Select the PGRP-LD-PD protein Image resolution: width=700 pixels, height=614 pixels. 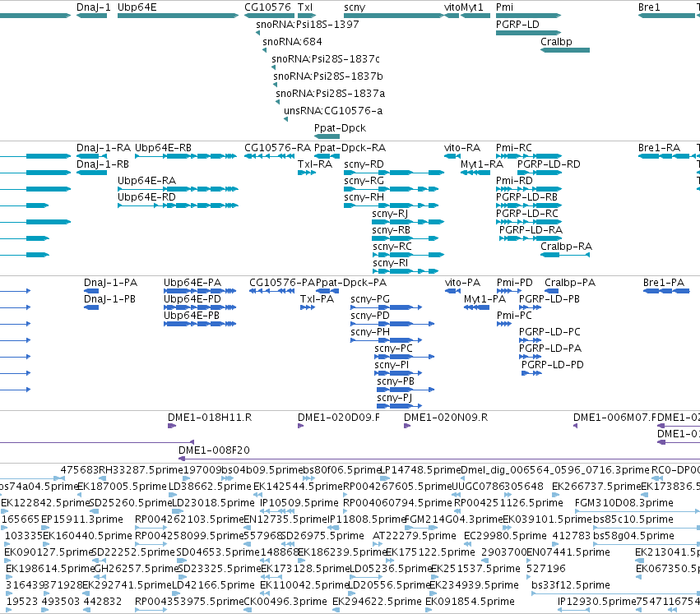[x=531, y=373]
